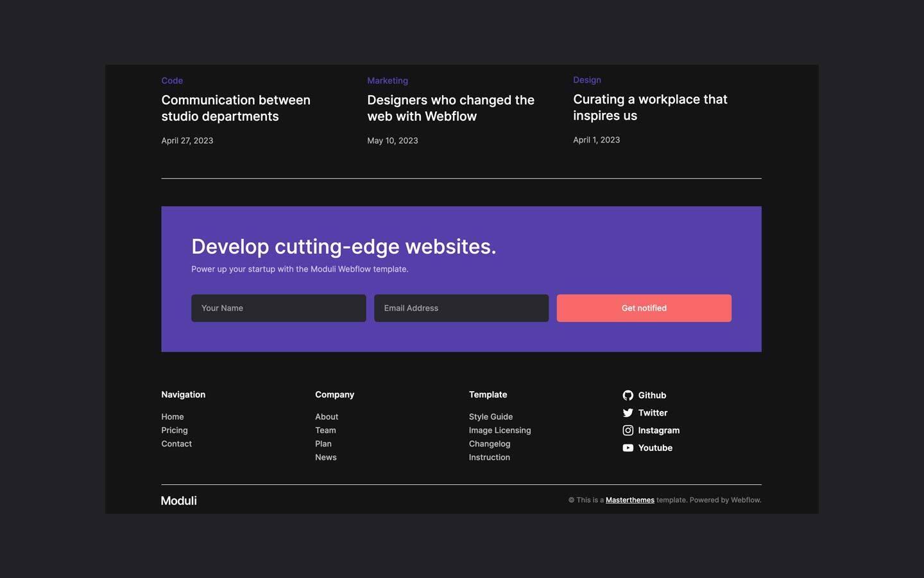The image size is (924, 578).
Task: Click the Instagram icon
Action: pos(628,430)
